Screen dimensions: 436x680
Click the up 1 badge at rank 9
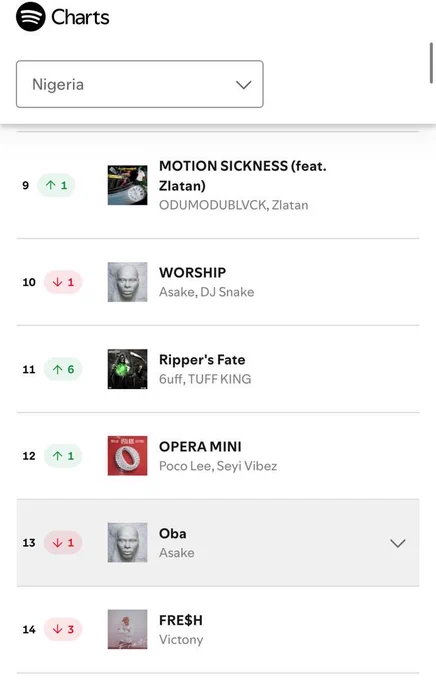(56, 185)
